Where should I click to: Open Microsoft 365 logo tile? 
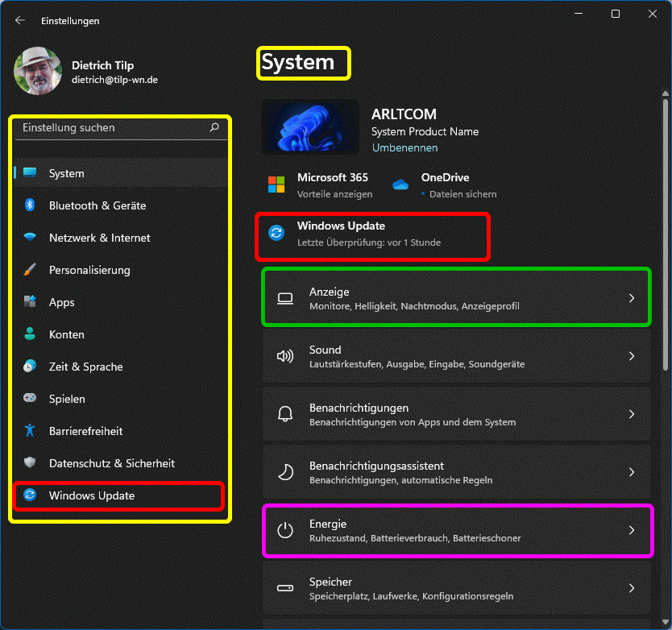click(276, 184)
